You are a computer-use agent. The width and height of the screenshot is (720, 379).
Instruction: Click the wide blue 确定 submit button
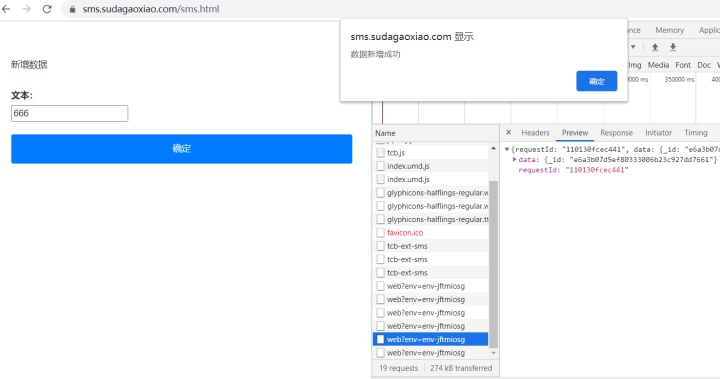point(181,149)
